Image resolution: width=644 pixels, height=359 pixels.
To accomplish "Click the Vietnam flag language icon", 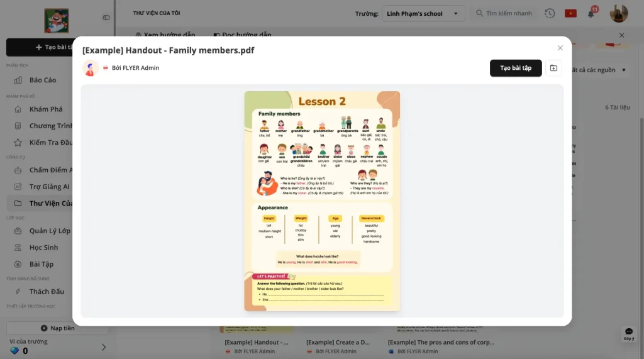I will click(570, 13).
